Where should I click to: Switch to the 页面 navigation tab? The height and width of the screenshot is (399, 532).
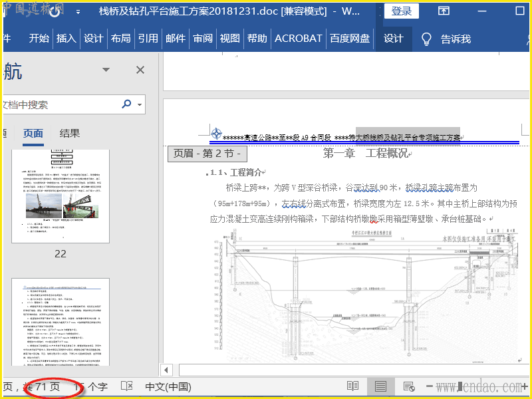coord(33,134)
